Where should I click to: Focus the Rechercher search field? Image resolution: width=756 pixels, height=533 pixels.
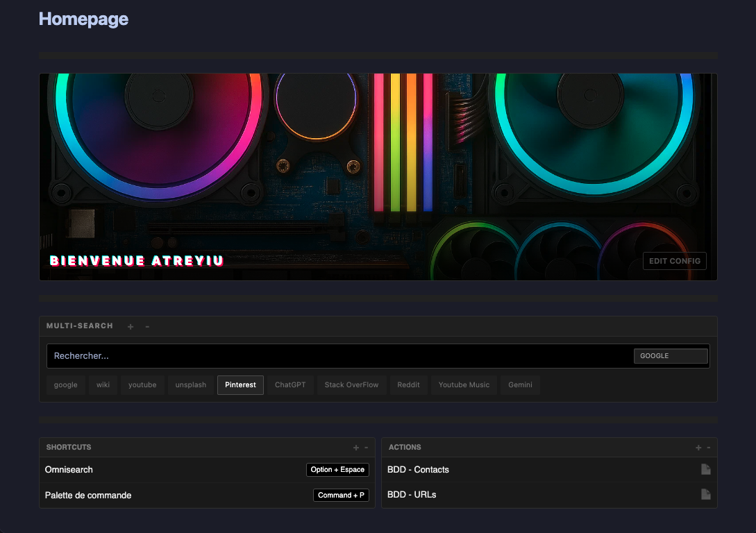(x=333, y=356)
